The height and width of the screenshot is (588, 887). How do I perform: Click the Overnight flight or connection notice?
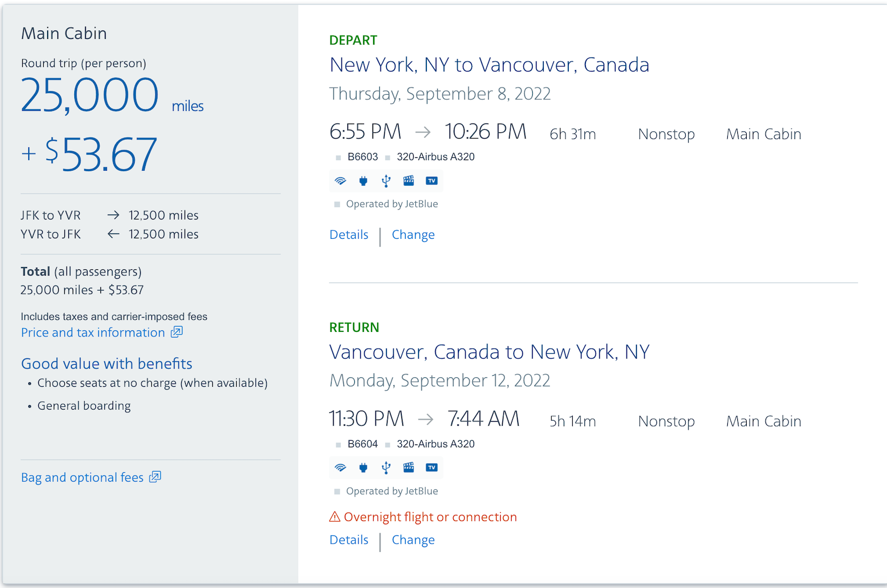[431, 517]
